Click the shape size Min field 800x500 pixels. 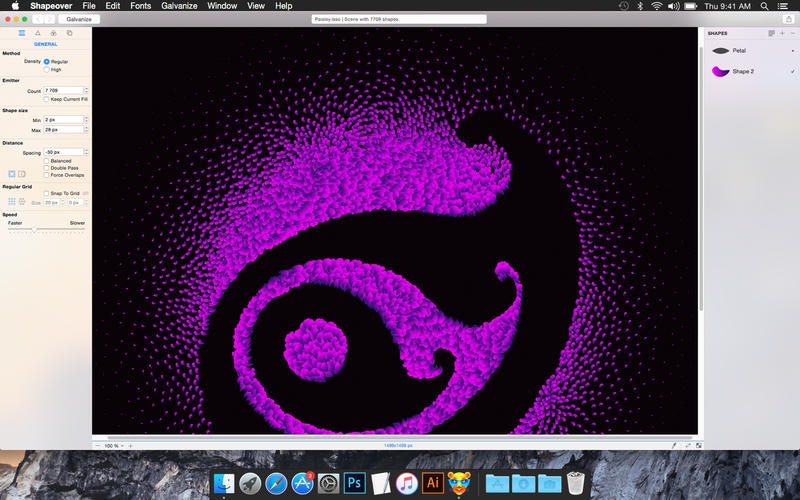pos(63,119)
